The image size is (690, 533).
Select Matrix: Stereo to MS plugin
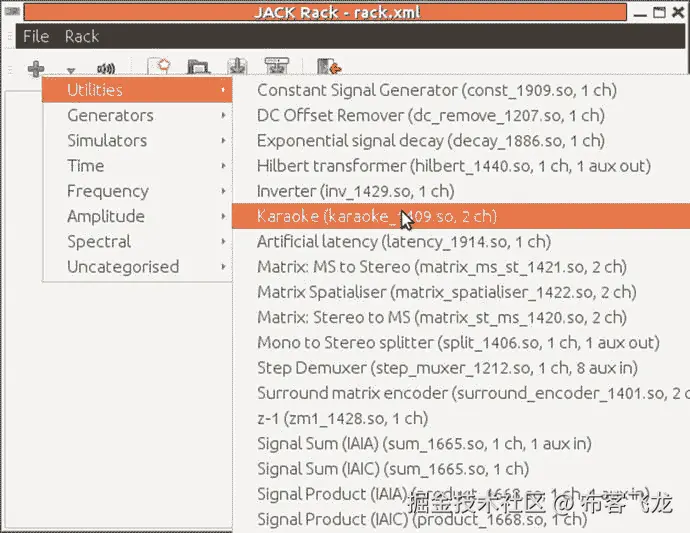[x=461, y=317]
